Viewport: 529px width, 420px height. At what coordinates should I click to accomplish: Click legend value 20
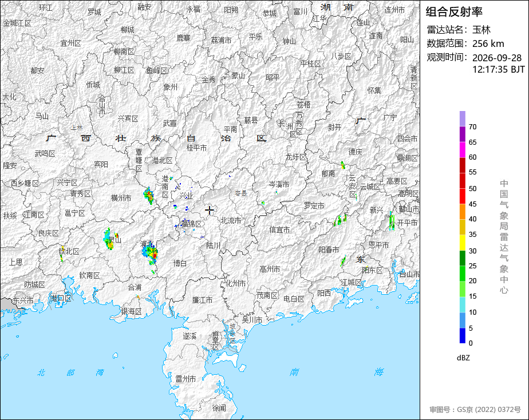point(473,281)
